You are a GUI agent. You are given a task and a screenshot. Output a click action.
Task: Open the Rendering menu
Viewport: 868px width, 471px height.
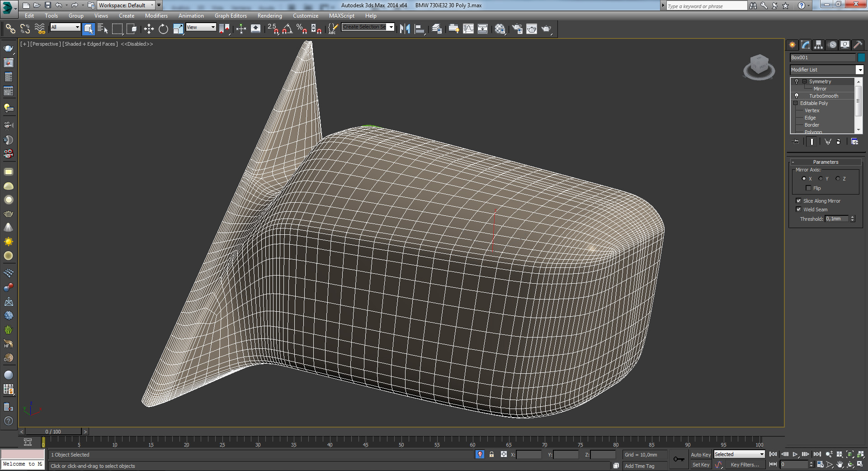pyautogui.click(x=269, y=16)
